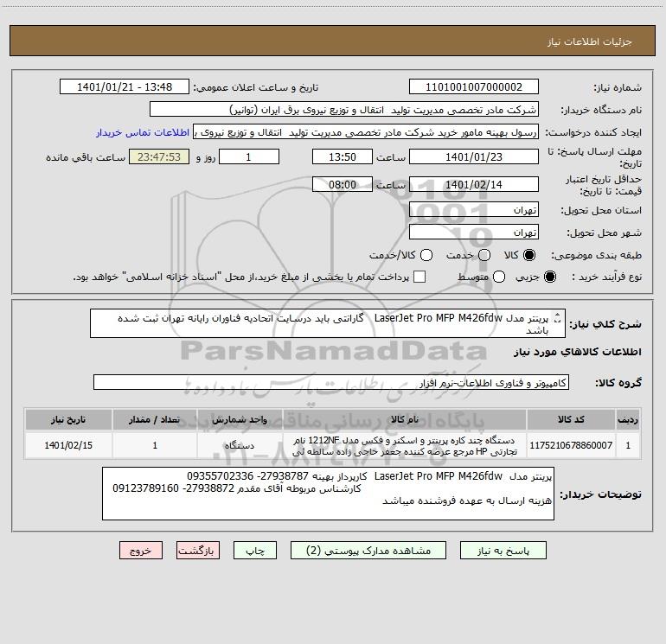Image resolution: width=666 pixels, height=644 pixels.
Task: Click the بازگشت back button
Action: point(198,551)
